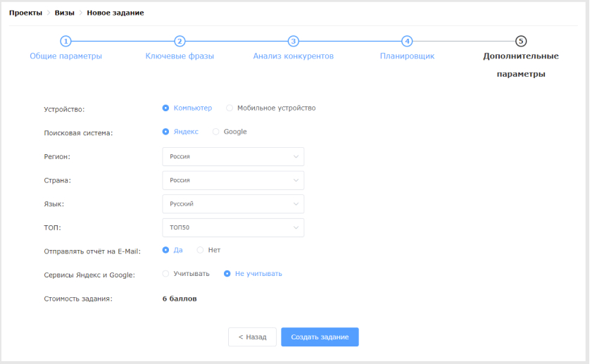This screenshot has width=590, height=364.
Task: Go to Ключевые фразы step
Action: tap(180, 56)
